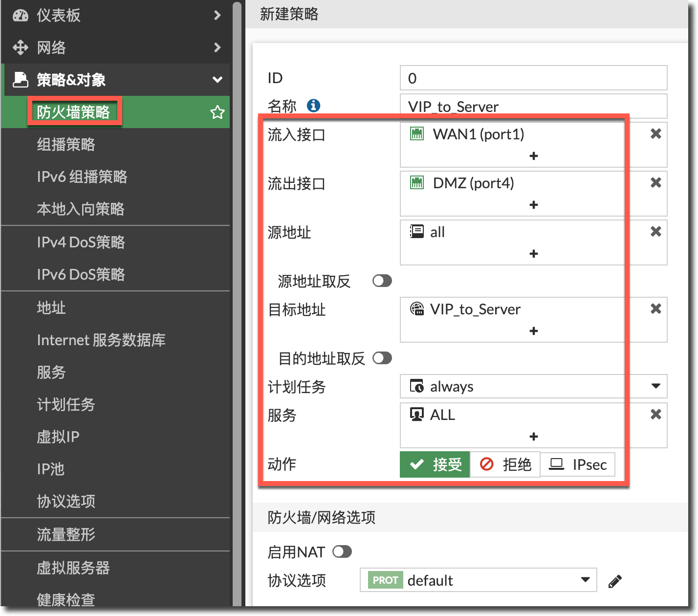The height and width of the screenshot is (616, 698).
Task: Open the 计划任务 always dropdown
Action: pyautogui.click(x=655, y=386)
